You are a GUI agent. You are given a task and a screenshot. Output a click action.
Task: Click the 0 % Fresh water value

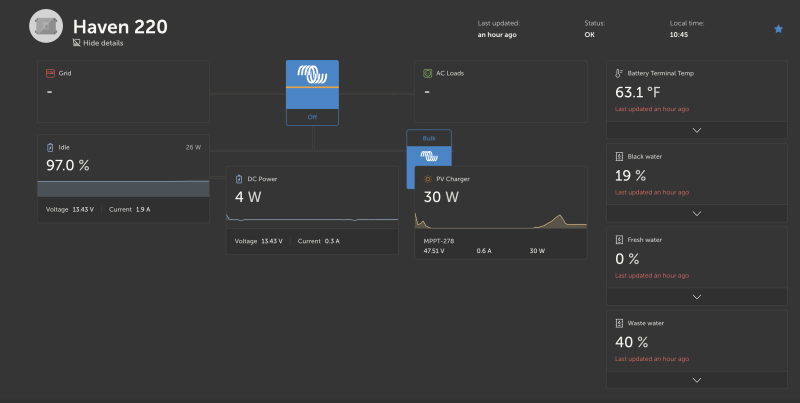(x=627, y=259)
